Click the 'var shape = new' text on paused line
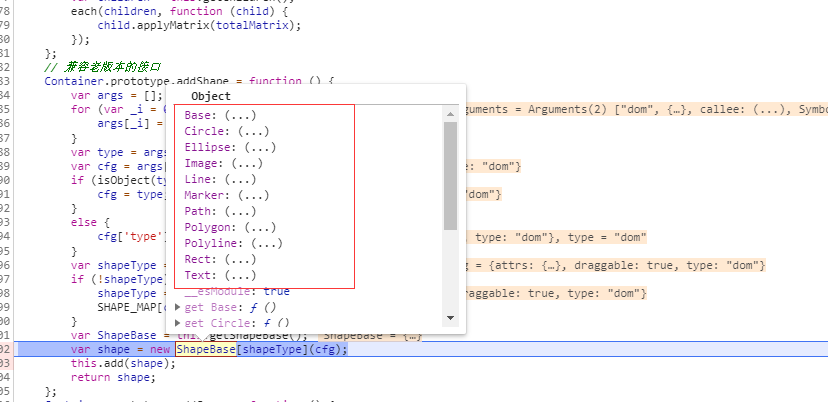828x402 pixels. tap(120, 349)
